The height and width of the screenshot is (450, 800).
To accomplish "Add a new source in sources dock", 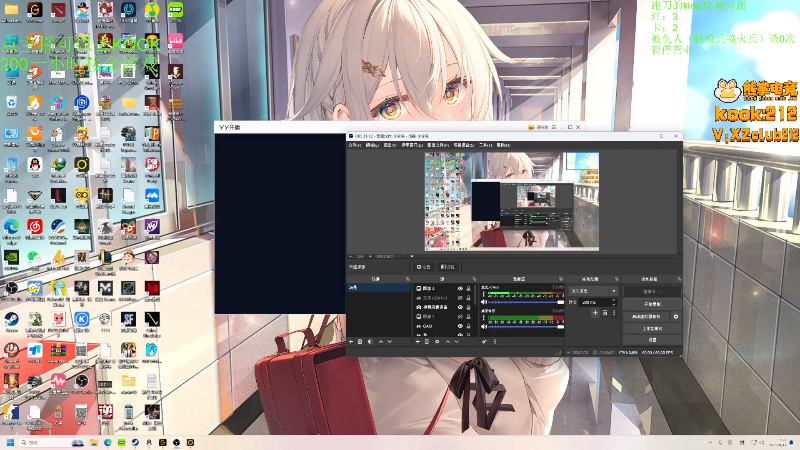I will [x=418, y=342].
